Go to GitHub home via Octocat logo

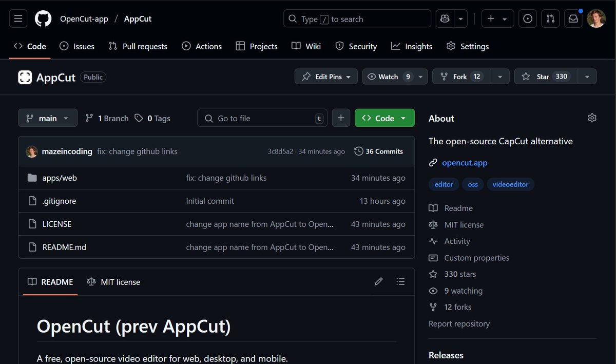(43, 19)
